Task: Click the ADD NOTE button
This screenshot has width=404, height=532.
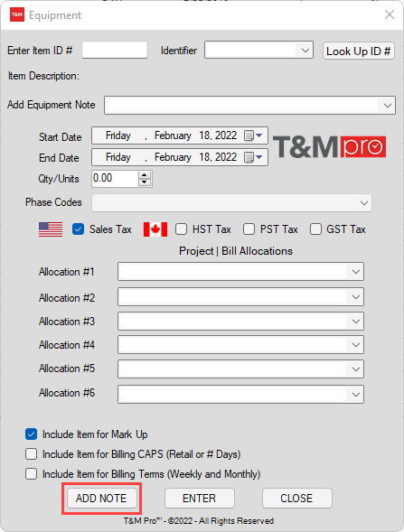Action: (101, 498)
